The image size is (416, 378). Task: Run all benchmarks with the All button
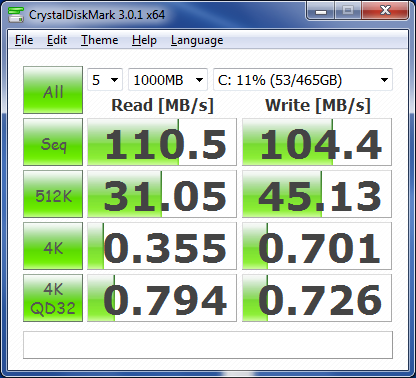coord(53,90)
